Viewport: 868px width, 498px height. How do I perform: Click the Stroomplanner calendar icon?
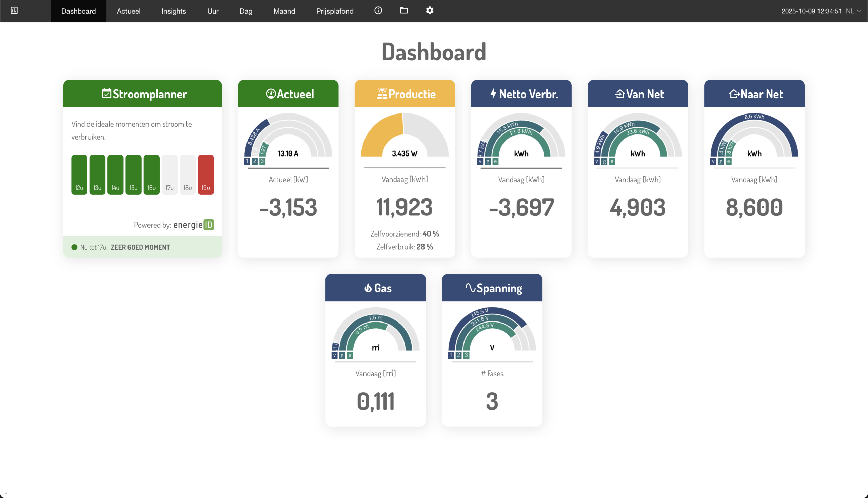[106, 94]
